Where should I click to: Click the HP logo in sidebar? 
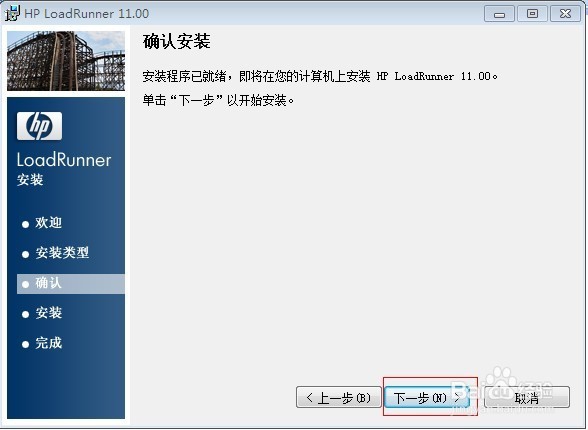tap(39, 126)
